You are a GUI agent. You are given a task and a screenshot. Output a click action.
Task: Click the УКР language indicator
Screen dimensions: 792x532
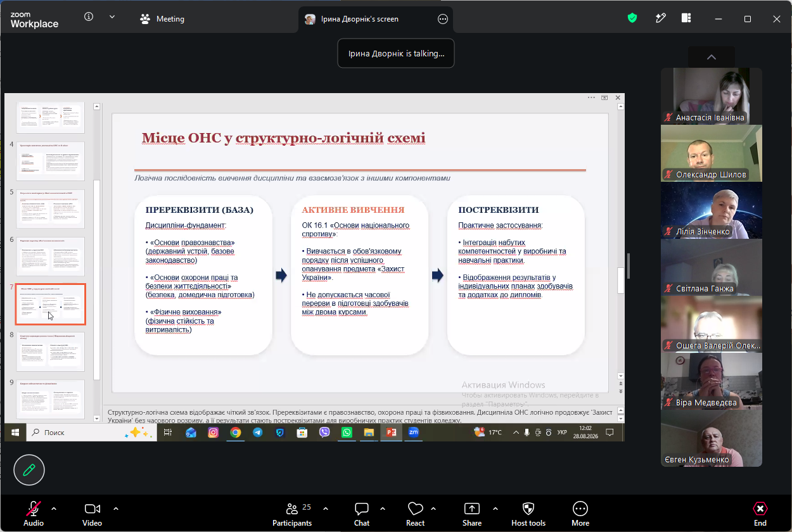pyautogui.click(x=562, y=433)
